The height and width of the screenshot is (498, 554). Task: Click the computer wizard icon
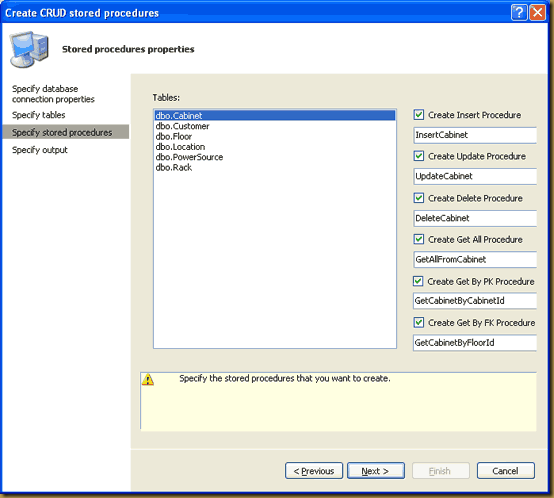(x=29, y=49)
